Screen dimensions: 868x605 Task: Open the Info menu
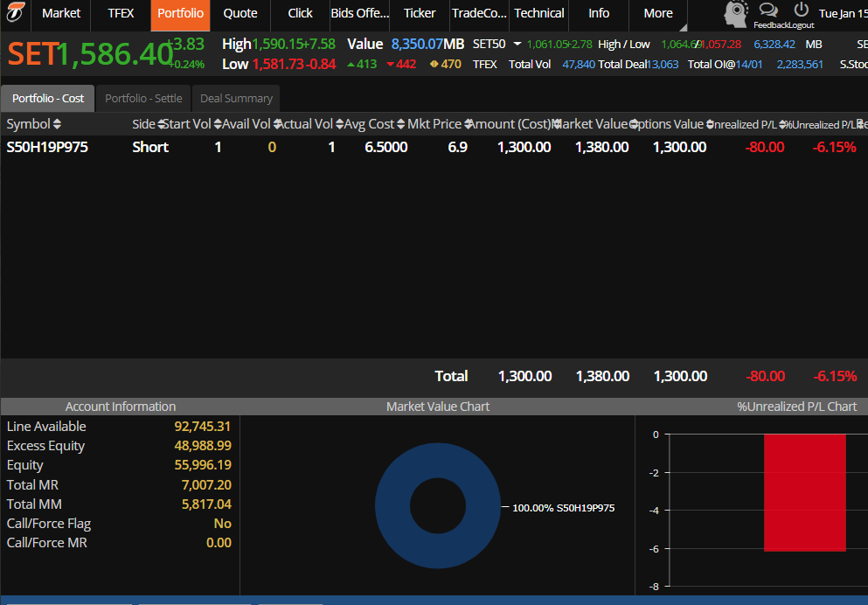599,13
